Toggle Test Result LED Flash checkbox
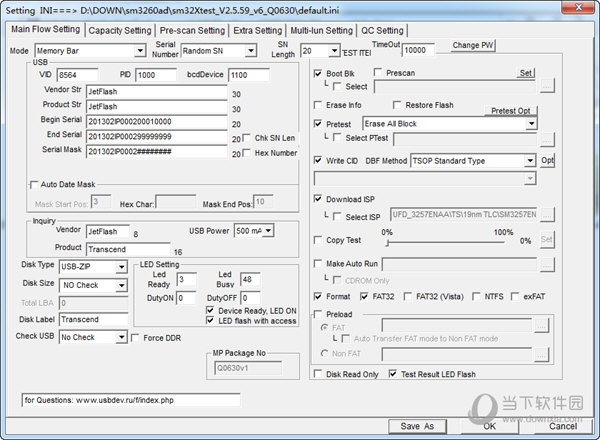600x440 pixels. 393,374
